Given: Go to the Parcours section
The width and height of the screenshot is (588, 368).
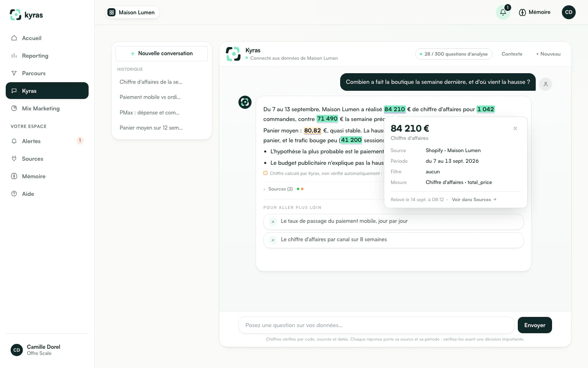Looking at the screenshot, I should (47, 73).
